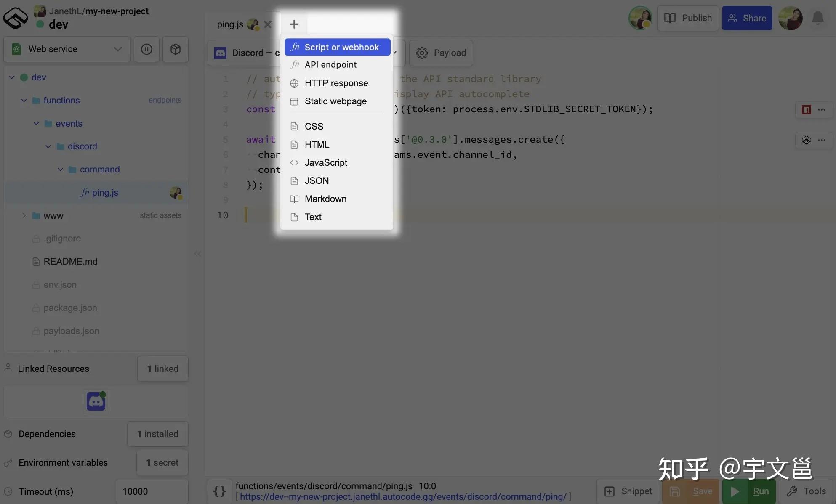The width and height of the screenshot is (836, 504).
Task: Click the notification bell icon
Action: (817, 18)
